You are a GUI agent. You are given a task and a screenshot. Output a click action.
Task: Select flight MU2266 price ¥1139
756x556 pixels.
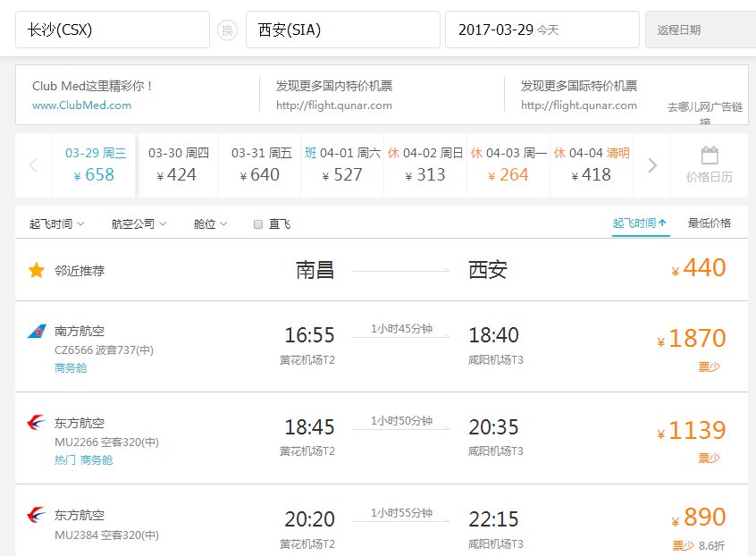692,430
